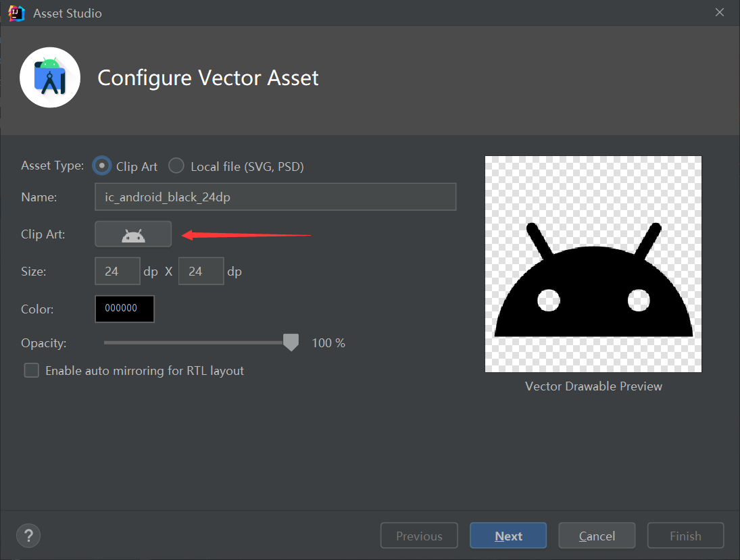Click the "Name:" label
Image resolution: width=740 pixels, height=560 pixels.
point(39,197)
